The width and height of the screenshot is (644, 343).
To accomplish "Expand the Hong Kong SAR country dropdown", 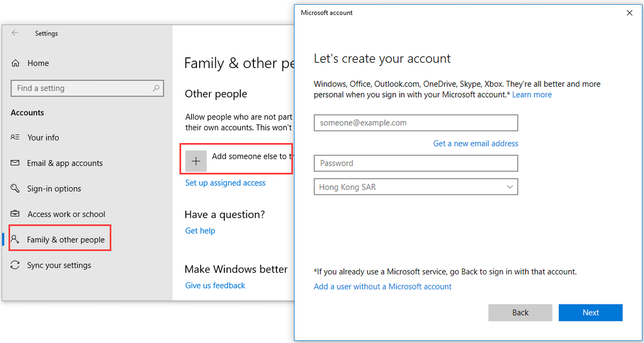I will pos(509,187).
